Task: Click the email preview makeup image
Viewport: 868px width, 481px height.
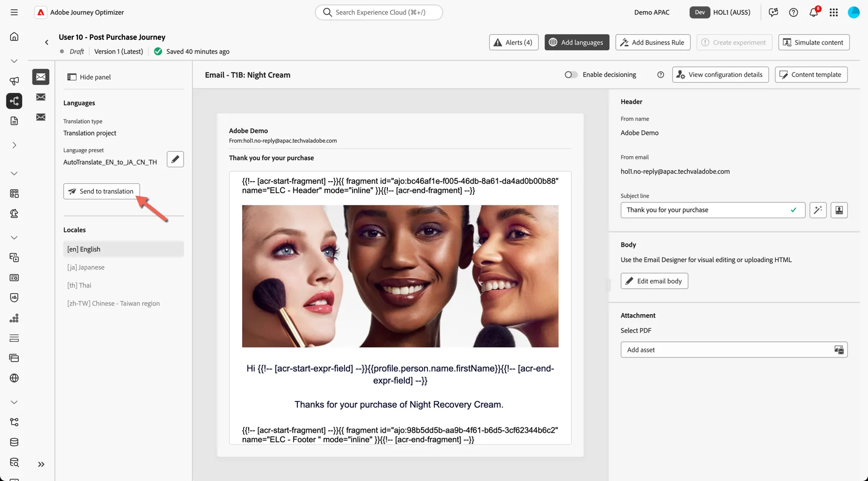Action: point(400,276)
